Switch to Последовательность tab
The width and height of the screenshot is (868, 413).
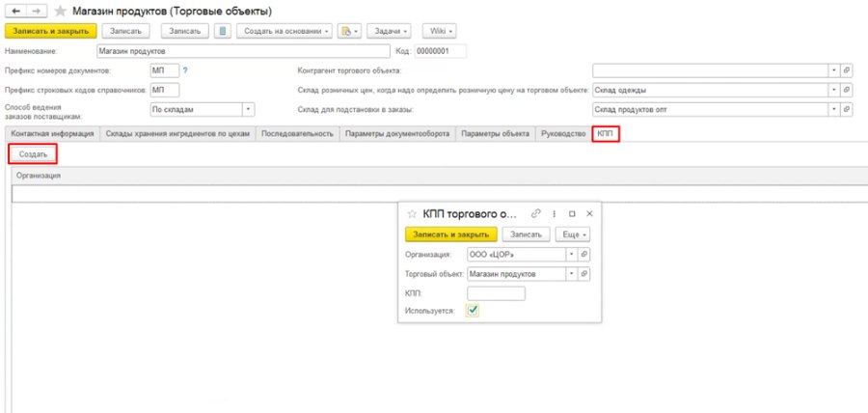point(297,134)
